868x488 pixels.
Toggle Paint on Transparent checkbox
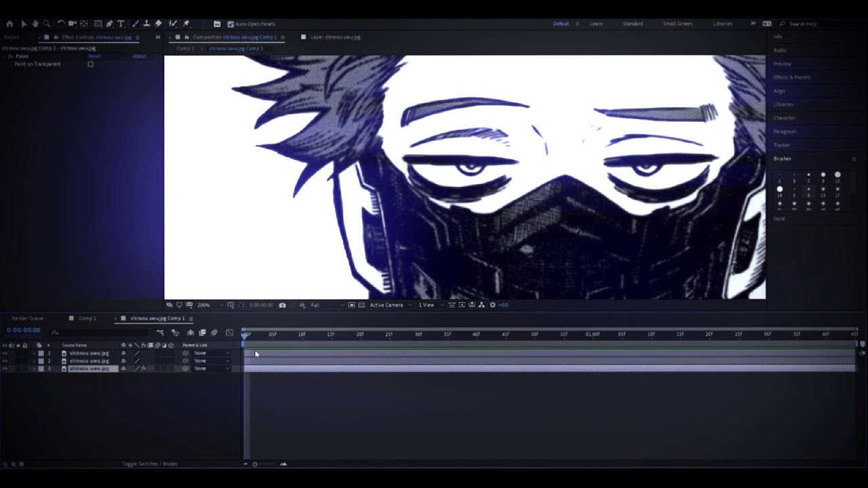point(90,64)
